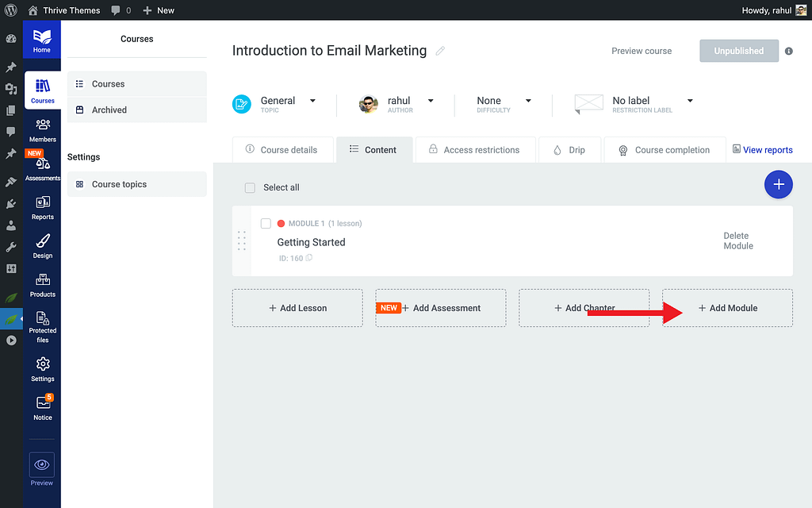This screenshot has width=812, height=508.
Task: Click the red status dot on Module 1
Action: click(281, 224)
